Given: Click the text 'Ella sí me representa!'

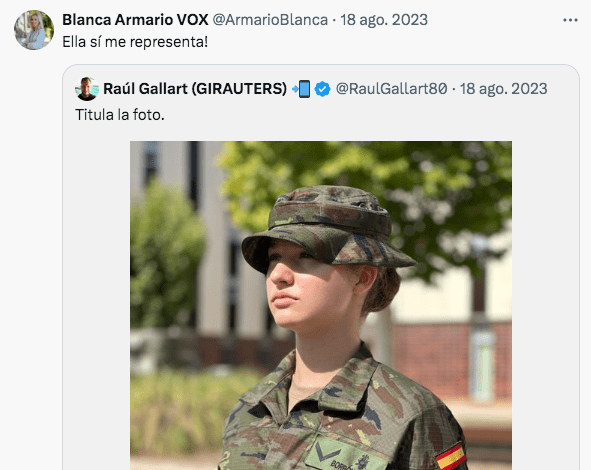Looking at the screenshot, I should click(x=135, y=42).
